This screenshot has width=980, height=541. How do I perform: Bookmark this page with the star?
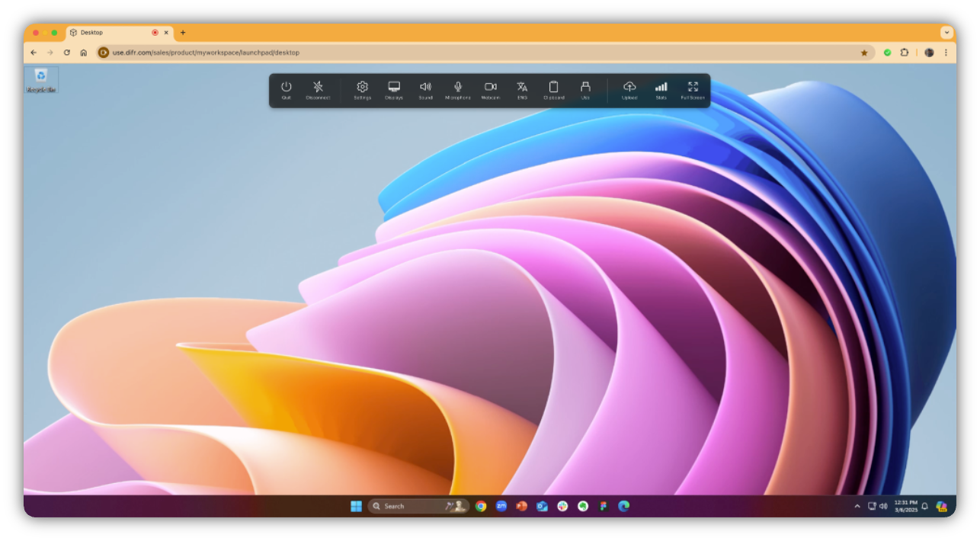[x=864, y=53]
